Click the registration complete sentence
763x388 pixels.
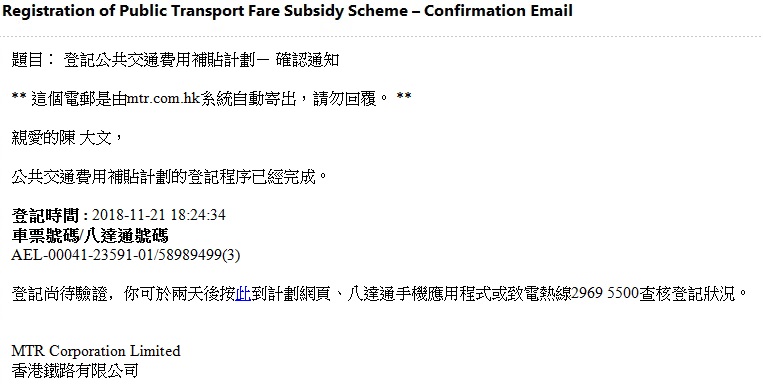[170, 177]
